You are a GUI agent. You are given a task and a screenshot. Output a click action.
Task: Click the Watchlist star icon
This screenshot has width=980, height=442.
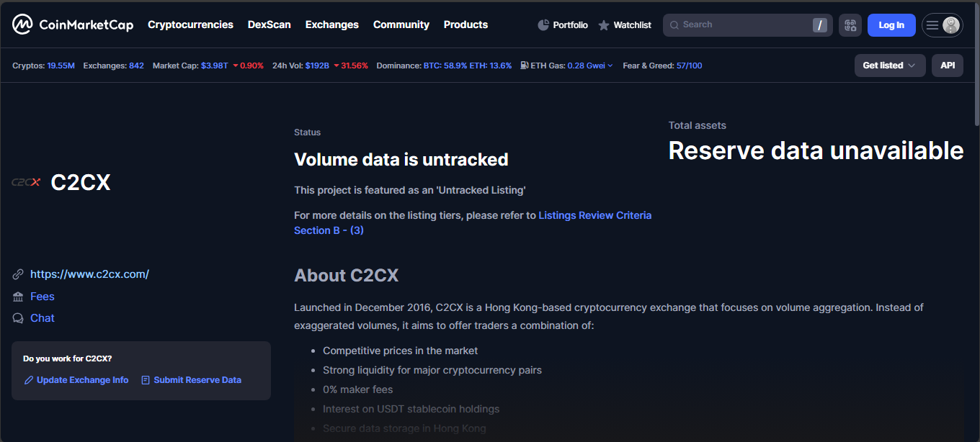[x=604, y=25]
